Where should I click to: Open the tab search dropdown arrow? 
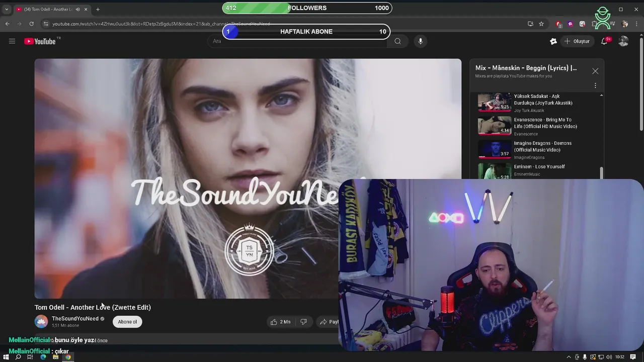[x=7, y=9]
